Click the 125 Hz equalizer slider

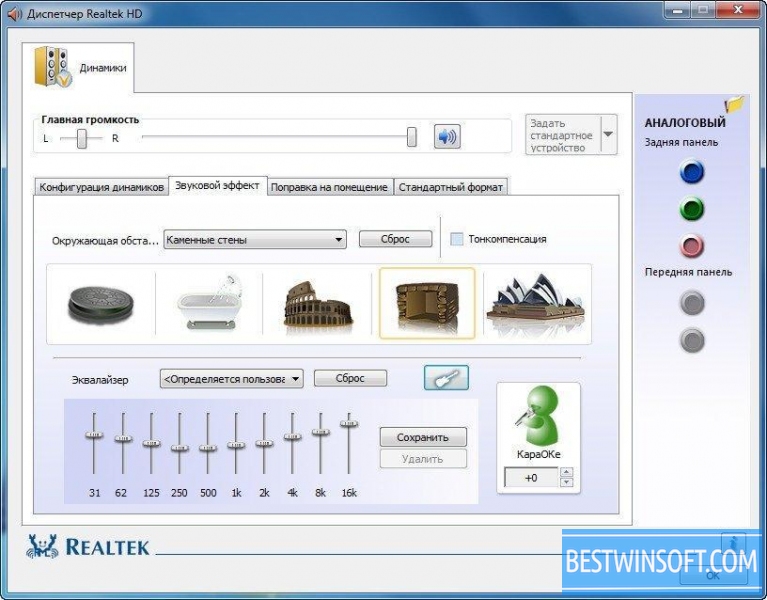coord(151,443)
